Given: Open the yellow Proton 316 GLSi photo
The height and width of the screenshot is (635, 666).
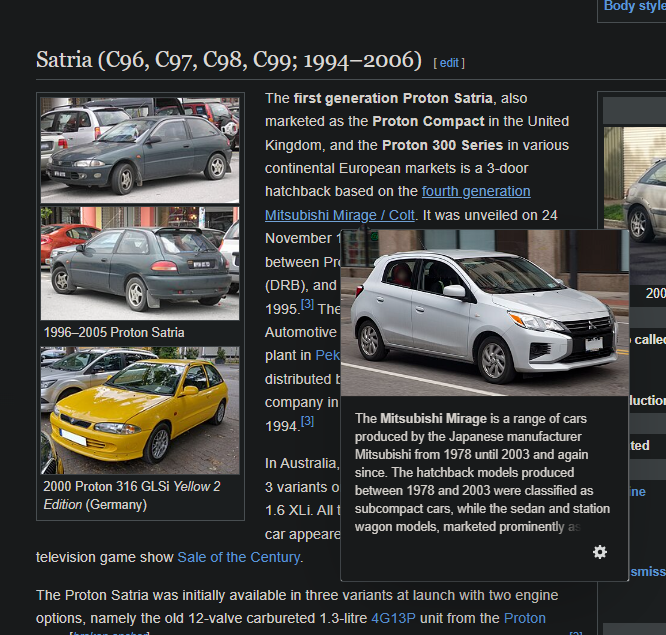Looking at the screenshot, I should click(140, 410).
